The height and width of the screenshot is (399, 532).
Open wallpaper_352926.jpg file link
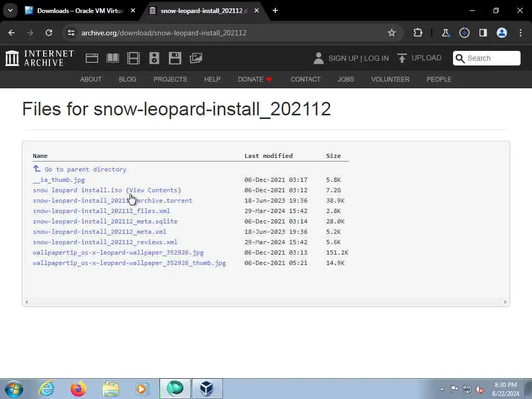(x=118, y=253)
